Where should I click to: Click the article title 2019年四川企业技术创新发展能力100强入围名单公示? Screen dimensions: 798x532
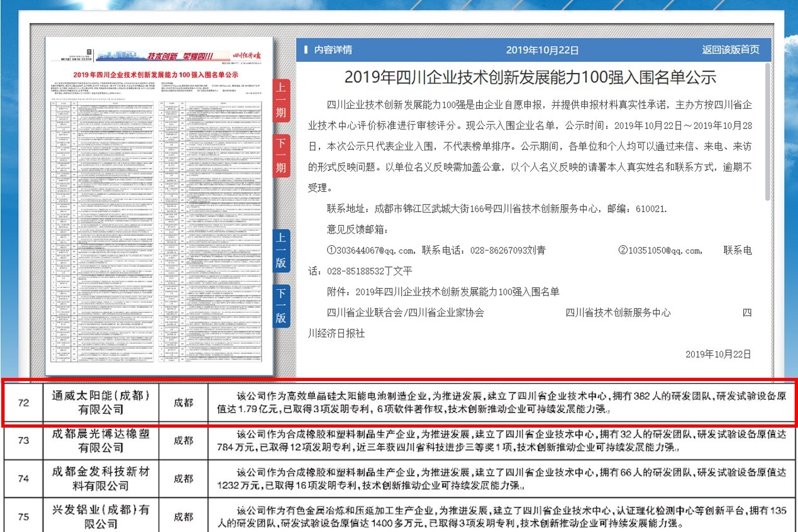coord(530,77)
